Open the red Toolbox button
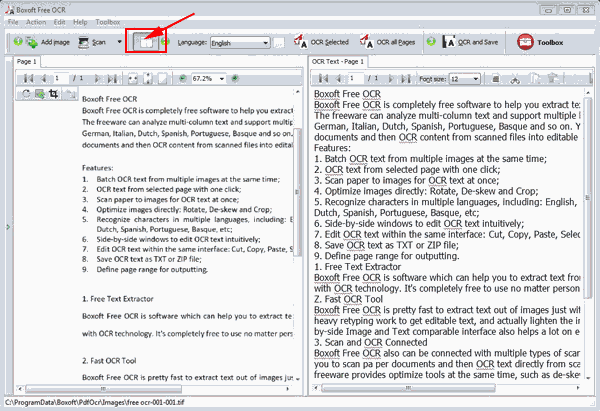Screen dimensions: 600x411 (540, 42)
